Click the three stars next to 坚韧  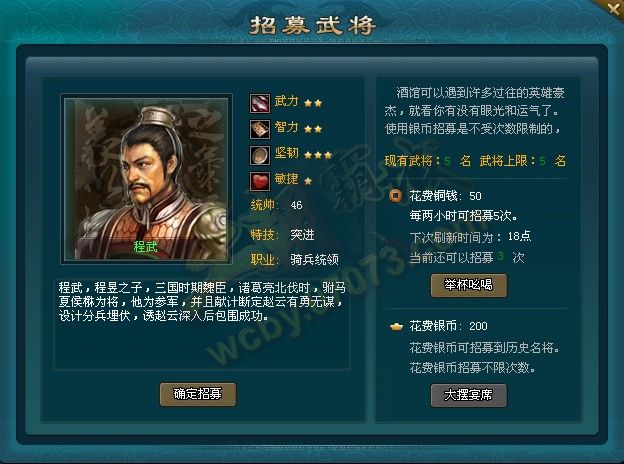click(x=318, y=155)
